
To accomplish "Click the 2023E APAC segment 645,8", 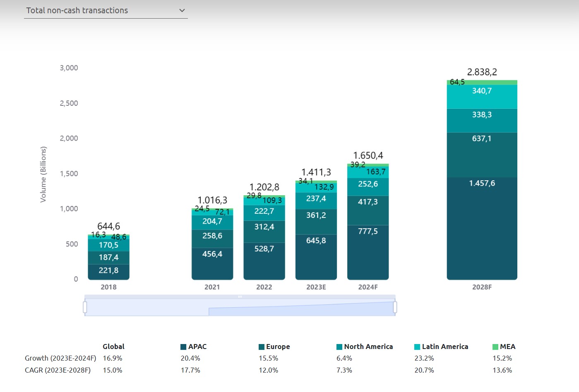I will tap(316, 257).
